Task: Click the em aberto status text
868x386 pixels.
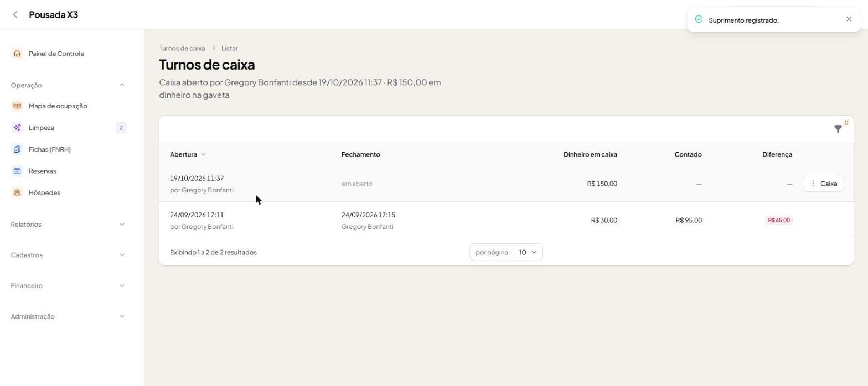Action: point(357,184)
